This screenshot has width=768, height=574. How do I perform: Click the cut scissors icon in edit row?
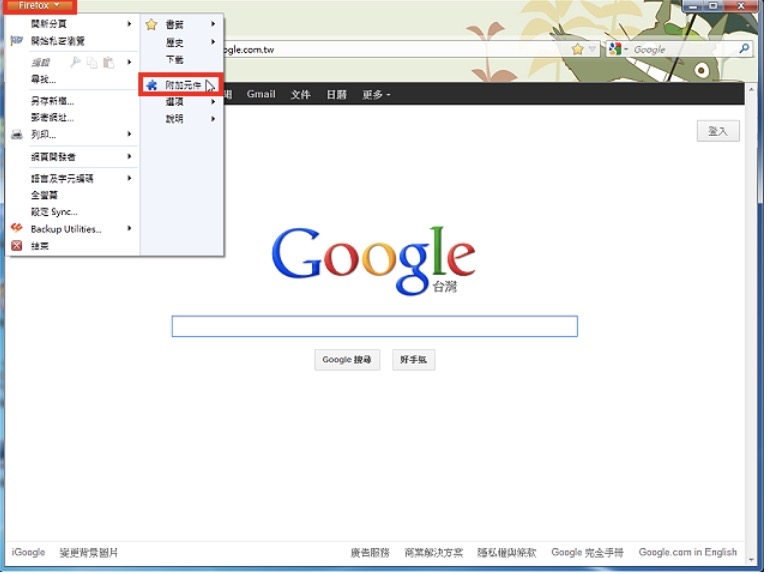point(75,62)
